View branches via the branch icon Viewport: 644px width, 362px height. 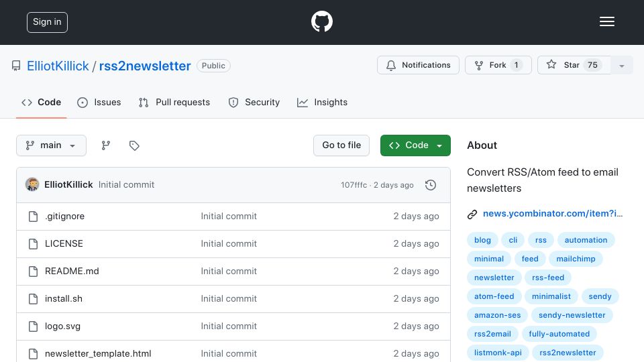click(106, 145)
